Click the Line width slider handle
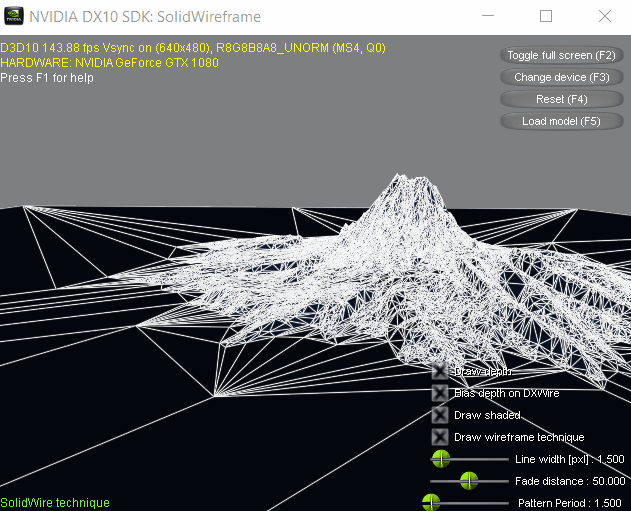This screenshot has height=511, width=631. [440, 459]
